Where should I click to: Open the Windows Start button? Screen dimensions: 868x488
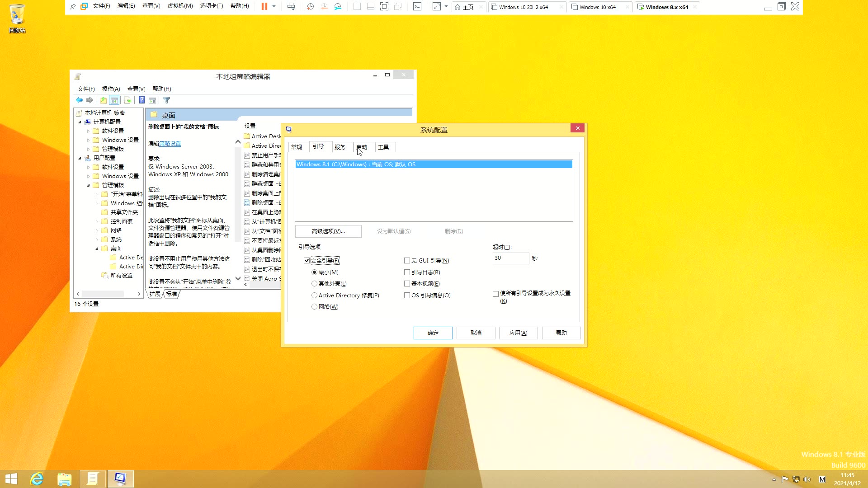(x=11, y=479)
